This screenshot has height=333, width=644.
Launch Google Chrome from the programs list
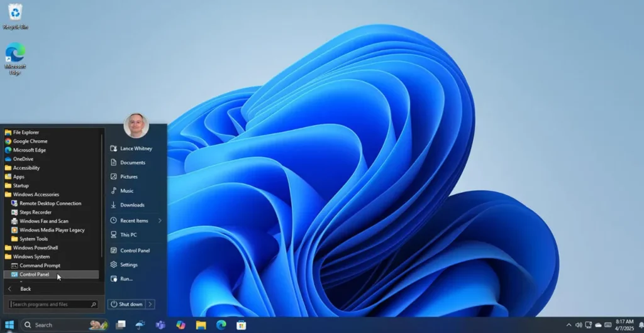[30, 141]
